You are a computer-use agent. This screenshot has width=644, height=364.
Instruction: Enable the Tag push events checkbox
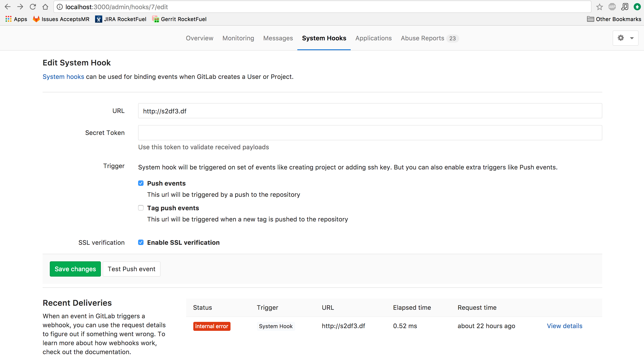tap(141, 208)
